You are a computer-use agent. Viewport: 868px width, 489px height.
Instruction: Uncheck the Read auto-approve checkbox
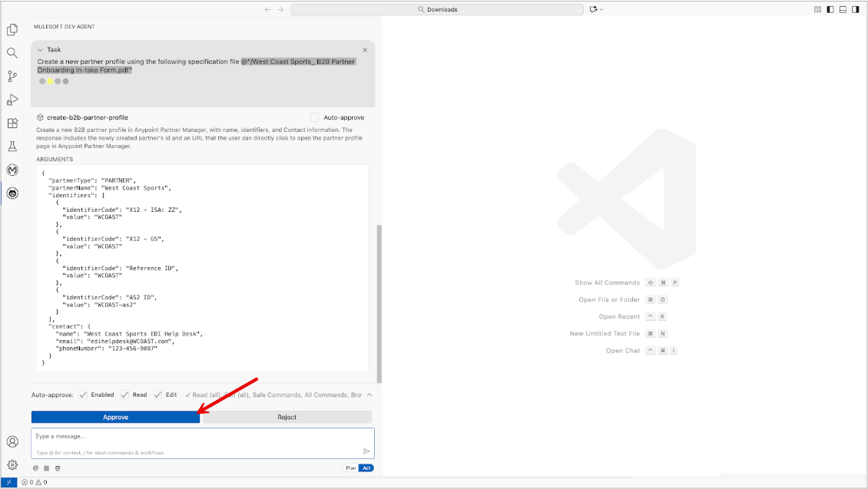(x=125, y=395)
